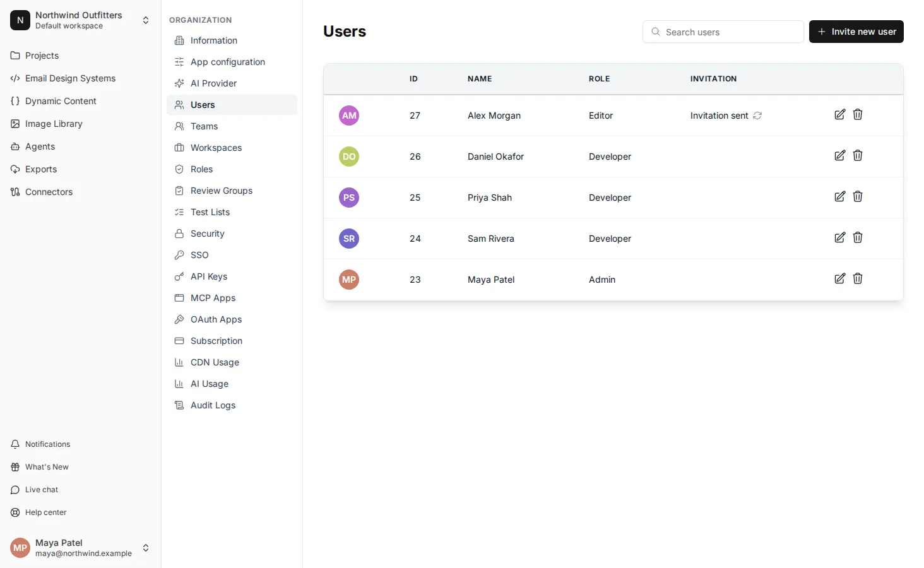Click the MP avatar in the Maya Patel table row
Viewport: 924px width, 568px height.
point(349,280)
